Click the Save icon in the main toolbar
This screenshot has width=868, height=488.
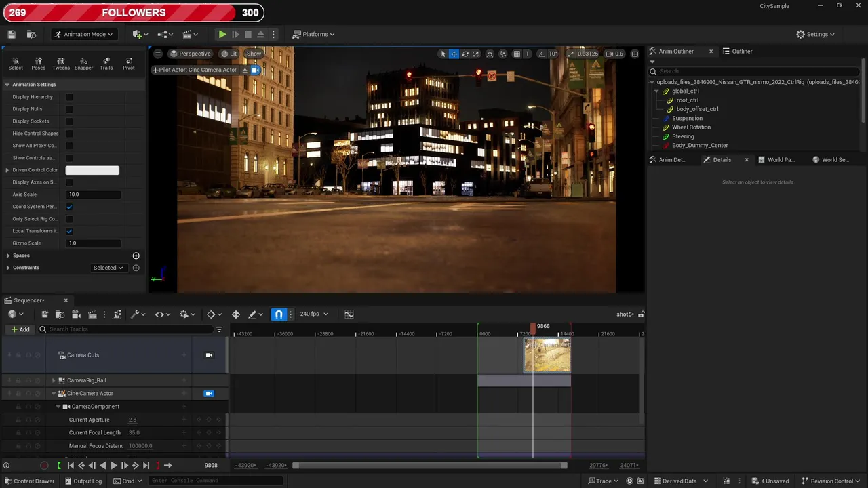coord(12,34)
